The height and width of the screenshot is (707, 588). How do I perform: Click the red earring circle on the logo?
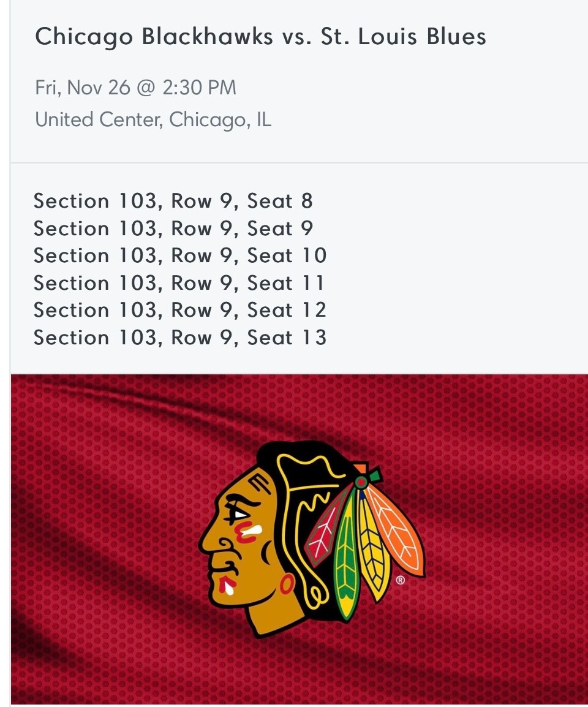pos(287,585)
